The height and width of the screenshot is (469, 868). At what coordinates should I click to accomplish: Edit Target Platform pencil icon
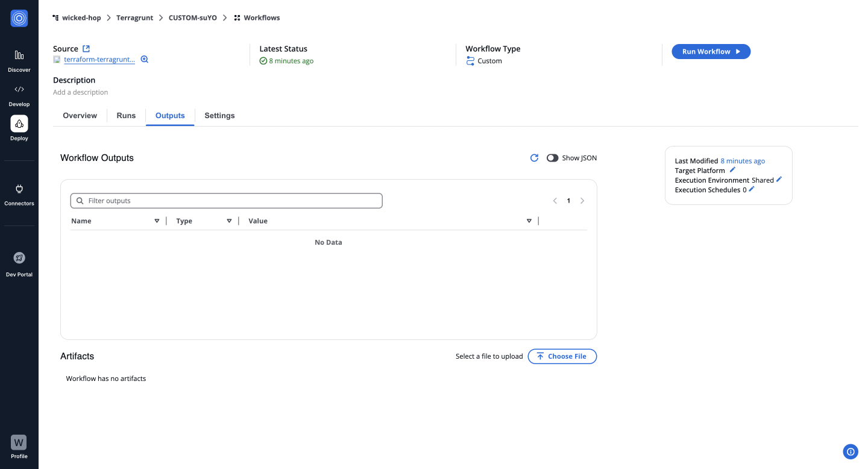pyautogui.click(x=732, y=170)
